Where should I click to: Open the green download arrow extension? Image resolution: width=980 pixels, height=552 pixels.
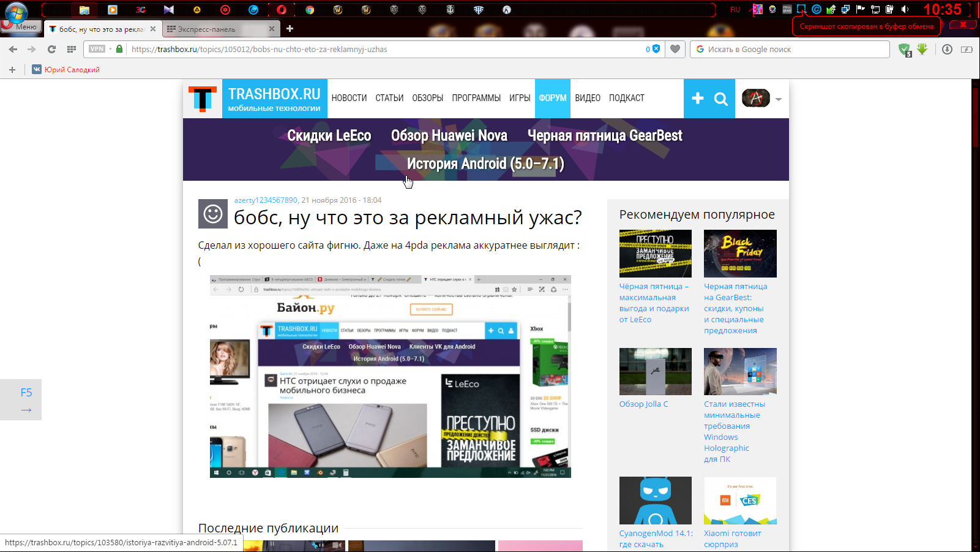click(922, 49)
